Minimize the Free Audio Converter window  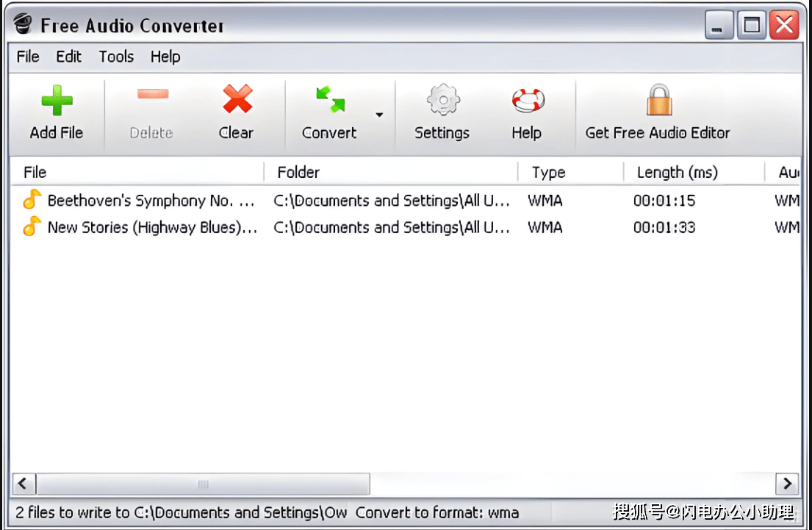click(x=719, y=25)
